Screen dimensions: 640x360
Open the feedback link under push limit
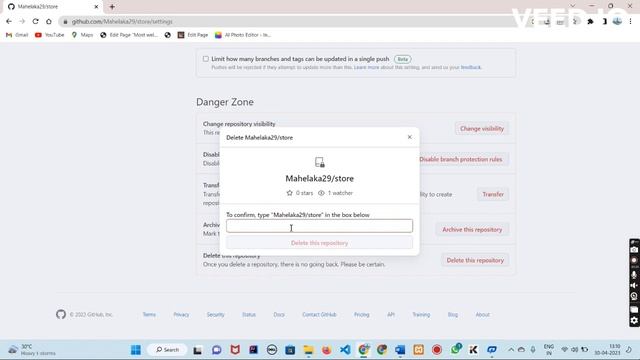(471, 67)
